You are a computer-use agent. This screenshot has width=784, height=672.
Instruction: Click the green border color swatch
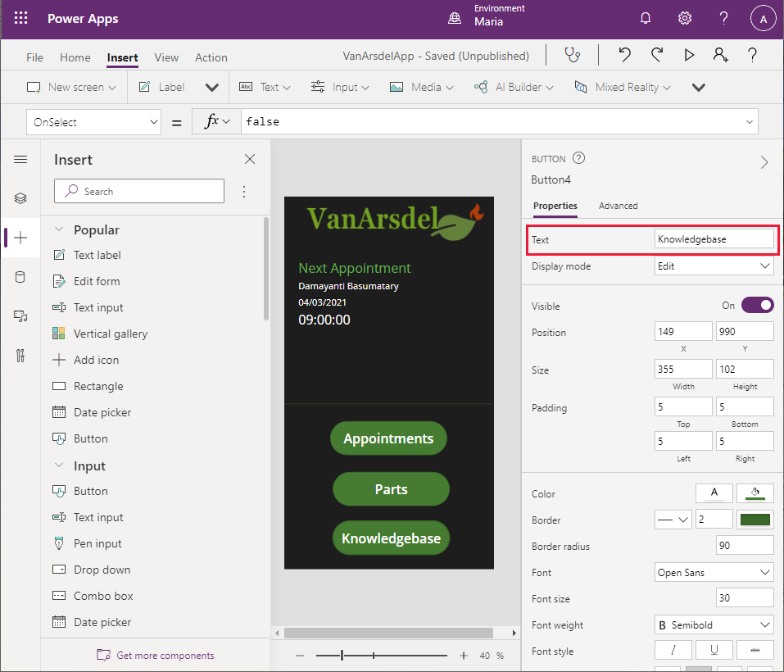(755, 520)
